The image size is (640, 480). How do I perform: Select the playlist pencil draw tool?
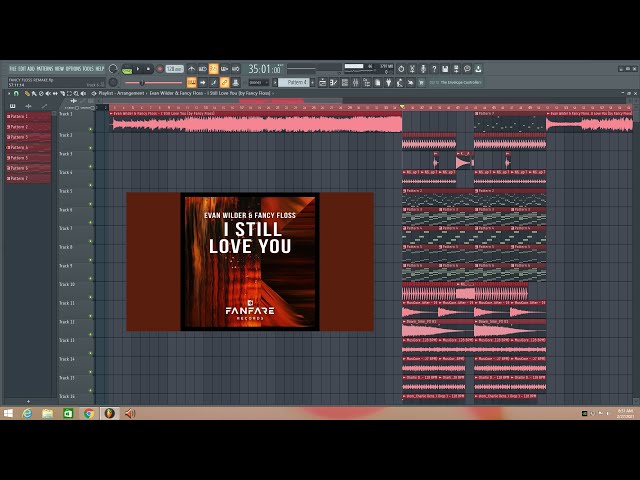point(27,93)
